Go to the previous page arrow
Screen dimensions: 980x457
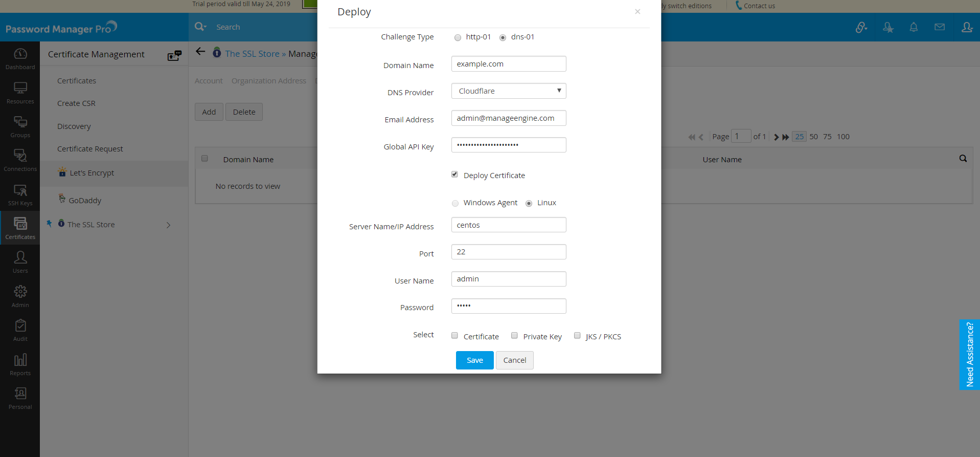[x=701, y=137]
